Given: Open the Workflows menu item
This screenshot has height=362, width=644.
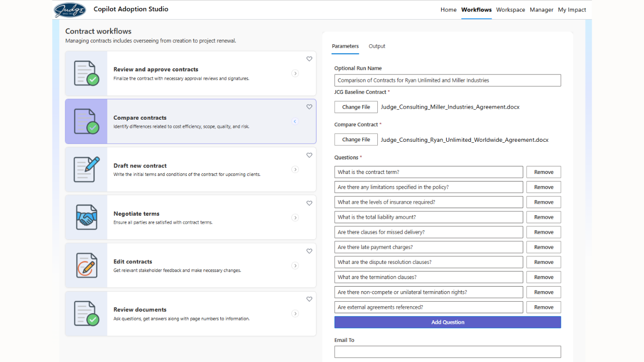Looking at the screenshot, I should pos(476,10).
